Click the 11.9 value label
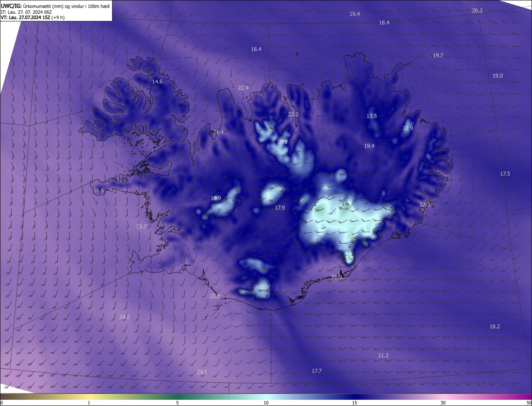This screenshot has height=406, width=532. [408, 128]
